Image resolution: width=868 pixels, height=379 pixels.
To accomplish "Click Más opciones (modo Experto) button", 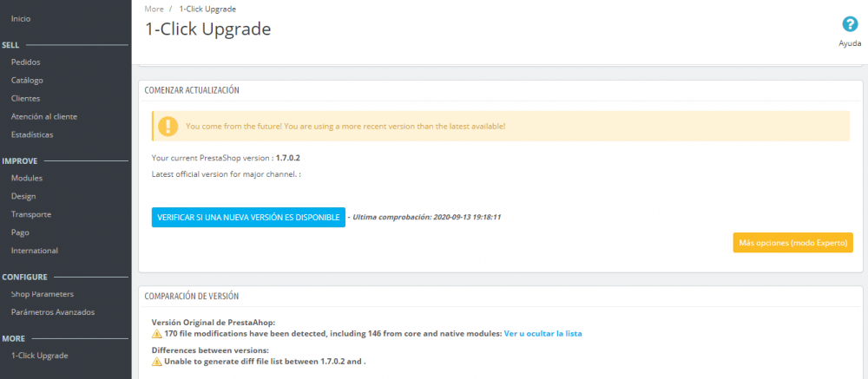I will (792, 243).
